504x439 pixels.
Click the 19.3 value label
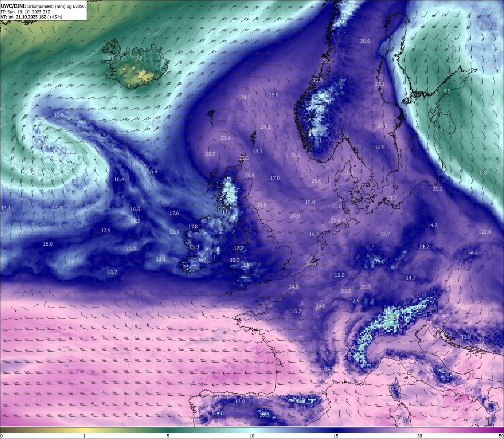[235, 260]
